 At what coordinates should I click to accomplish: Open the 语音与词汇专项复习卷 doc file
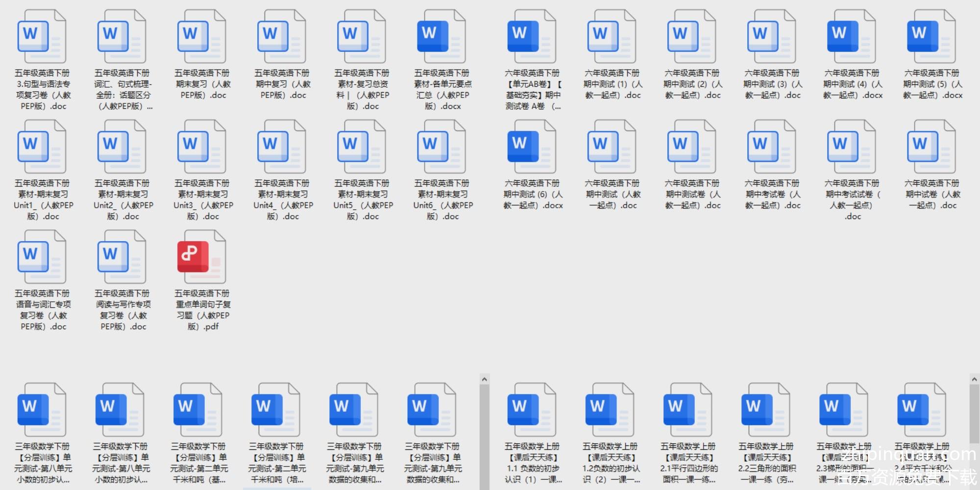tap(42, 281)
